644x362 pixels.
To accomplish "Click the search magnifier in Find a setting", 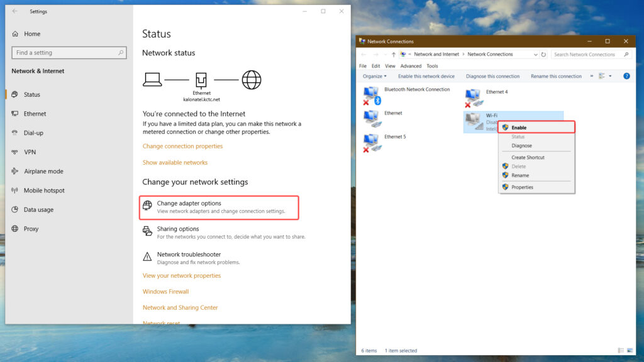I will 120,53.
